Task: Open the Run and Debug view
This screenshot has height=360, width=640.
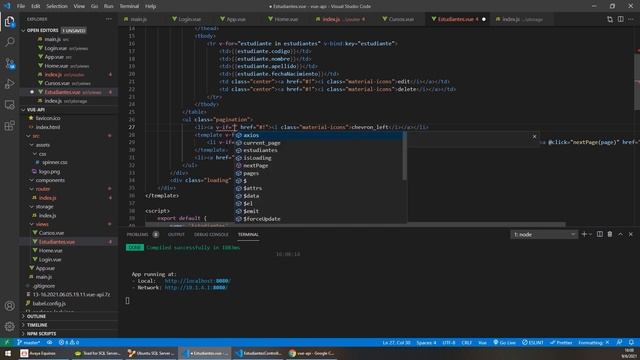Action: (9, 84)
